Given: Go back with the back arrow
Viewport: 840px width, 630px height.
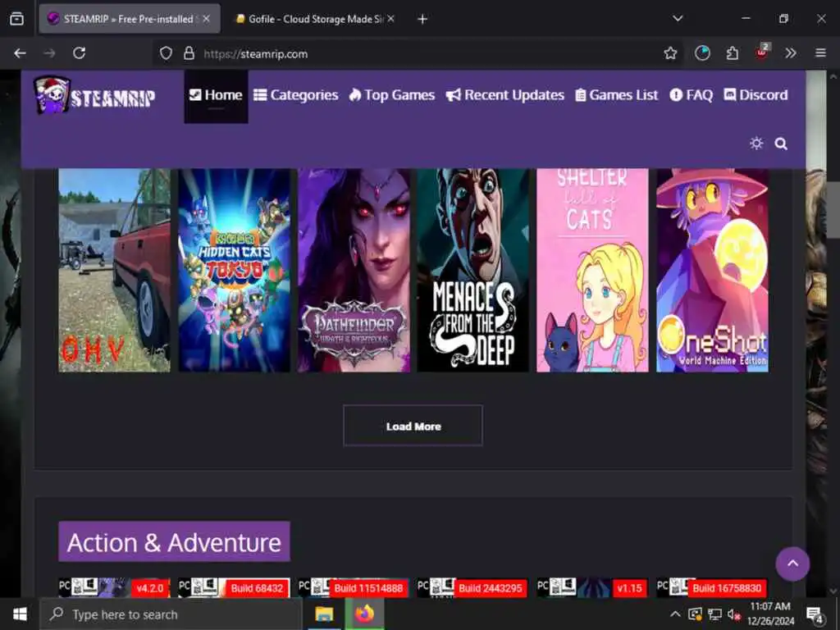Looking at the screenshot, I should pos(20,53).
